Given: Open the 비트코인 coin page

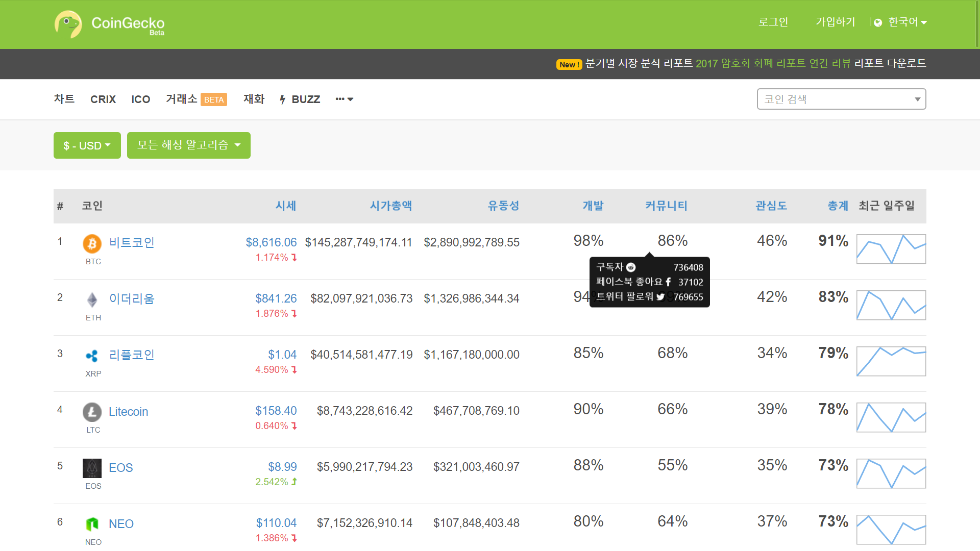Looking at the screenshot, I should click(x=132, y=242).
